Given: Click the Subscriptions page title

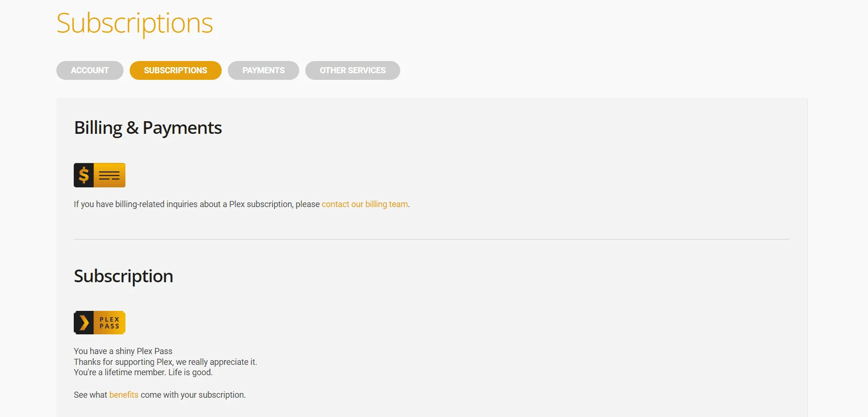Looking at the screenshot, I should (135, 23).
